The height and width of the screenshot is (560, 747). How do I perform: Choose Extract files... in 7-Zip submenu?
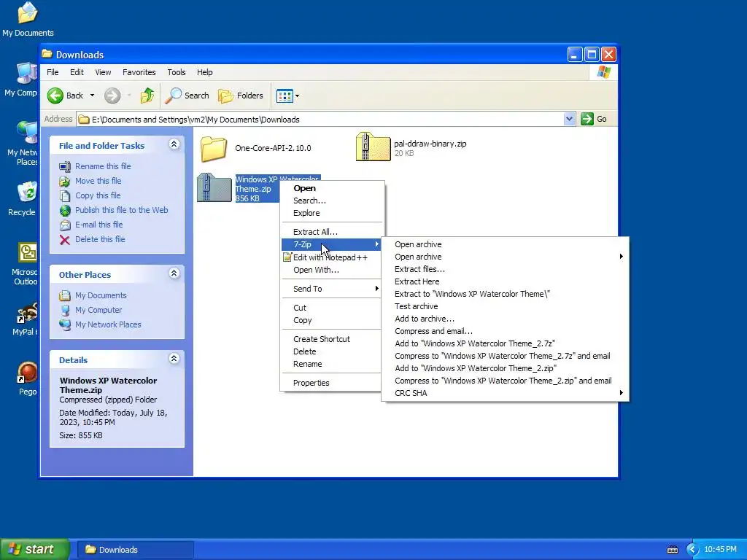tap(505, 269)
